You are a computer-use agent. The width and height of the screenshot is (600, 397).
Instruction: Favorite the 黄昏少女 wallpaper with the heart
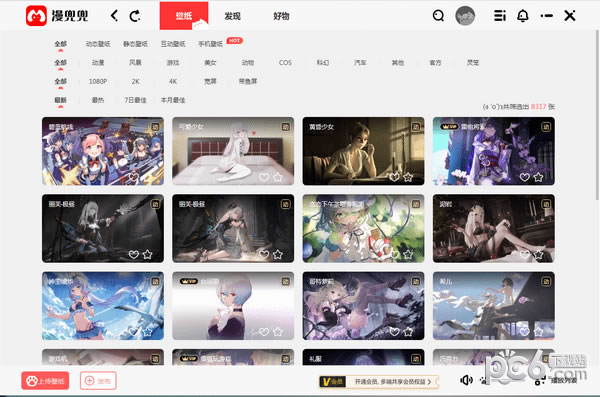394,177
